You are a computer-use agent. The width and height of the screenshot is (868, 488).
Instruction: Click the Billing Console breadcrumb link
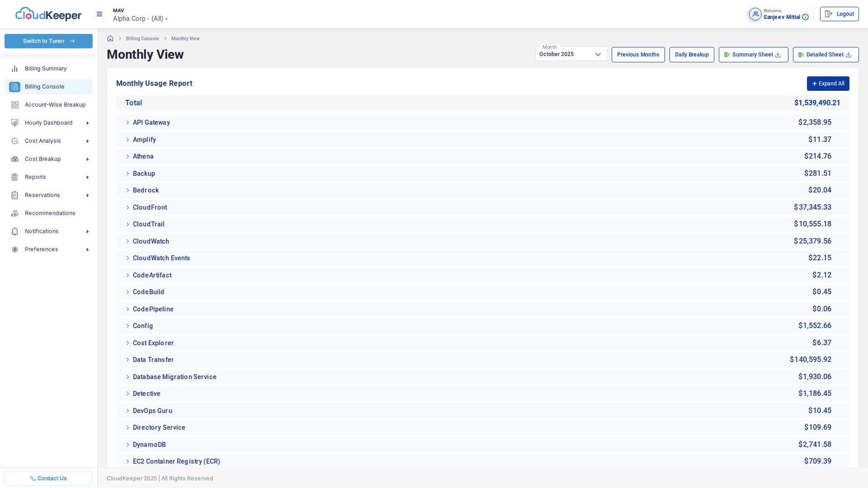pyautogui.click(x=142, y=38)
